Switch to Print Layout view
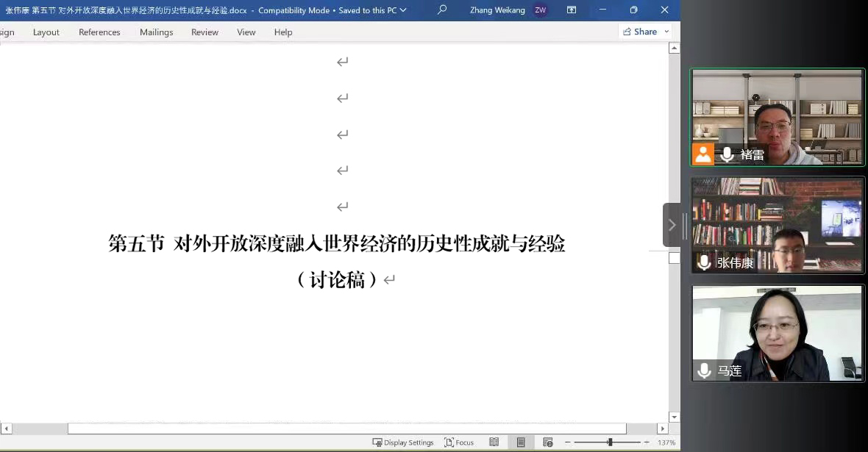 coord(521,442)
